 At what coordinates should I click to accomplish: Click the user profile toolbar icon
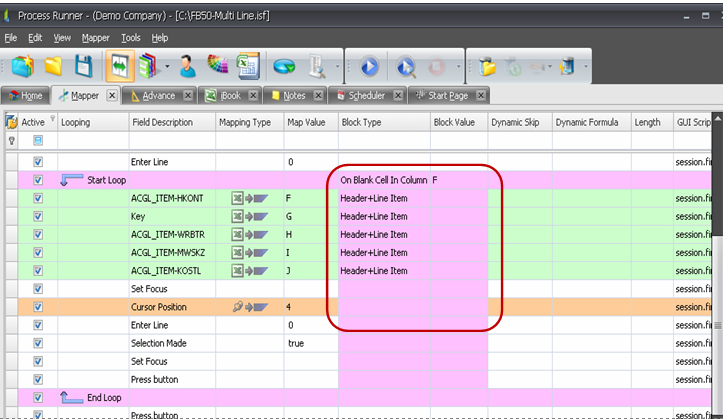click(x=188, y=67)
